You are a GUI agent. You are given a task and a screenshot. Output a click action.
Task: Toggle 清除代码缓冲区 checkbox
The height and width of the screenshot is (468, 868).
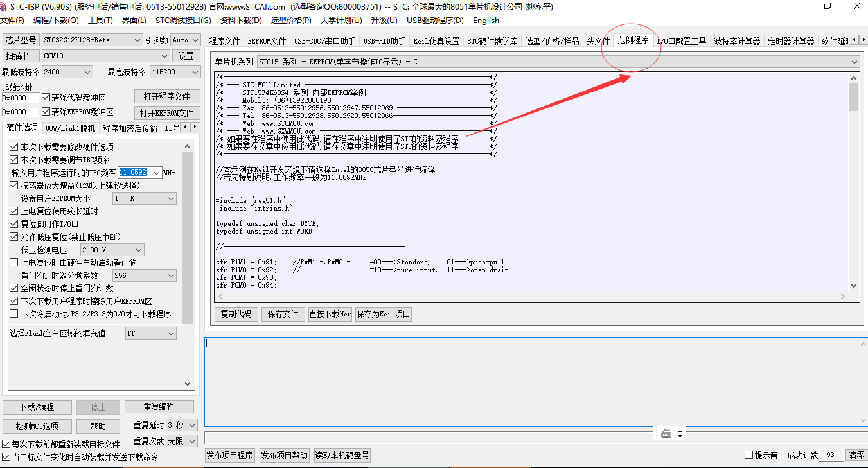(x=46, y=98)
